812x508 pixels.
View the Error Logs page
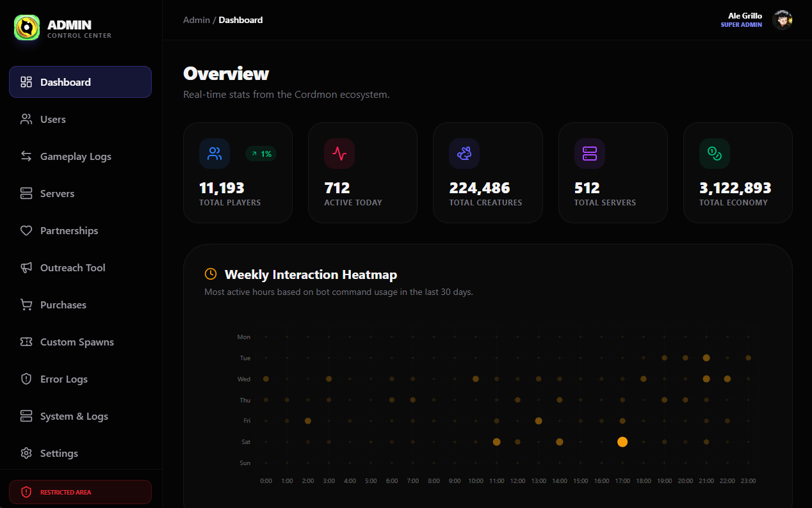pyautogui.click(x=64, y=379)
